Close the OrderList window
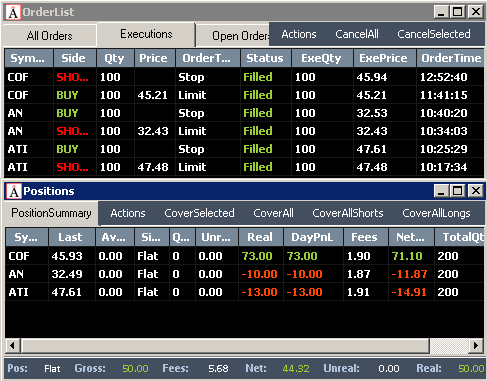The width and height of the screenshot is (487, 381). click(476, 12)
